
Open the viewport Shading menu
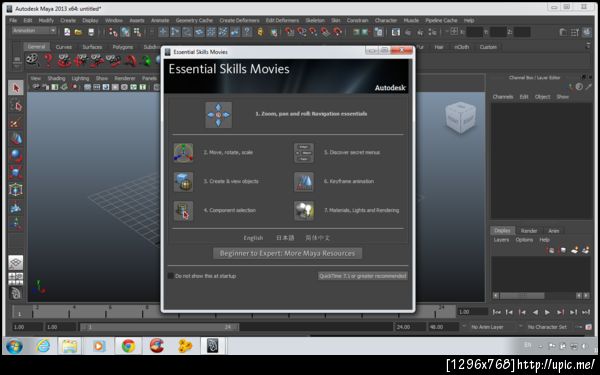56,78
